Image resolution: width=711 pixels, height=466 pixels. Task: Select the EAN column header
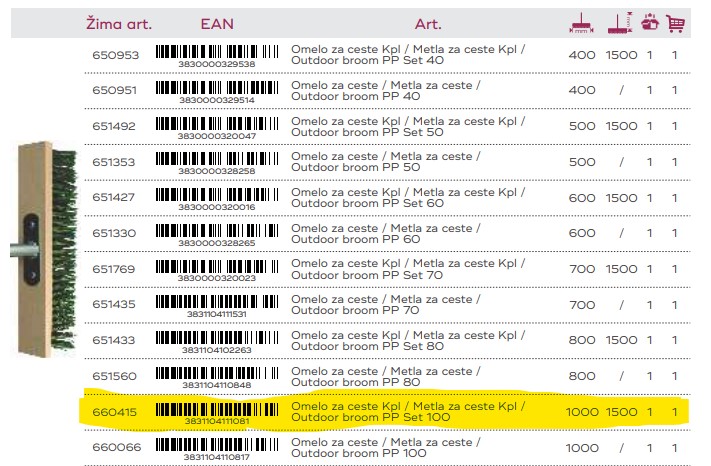217,24
